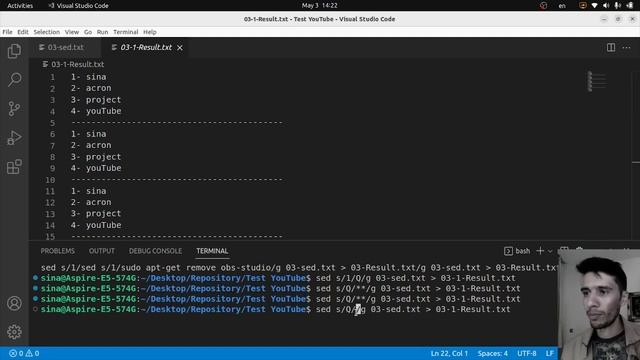Viewport: 640px width, 360px height.
Task: Open the File menu
Action: [7, 32]
